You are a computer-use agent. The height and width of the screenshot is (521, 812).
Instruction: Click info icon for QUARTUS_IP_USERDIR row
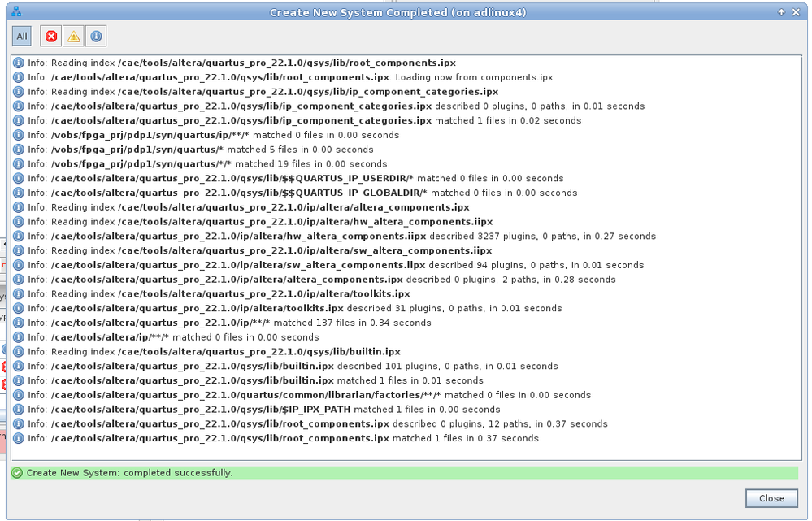(x=19, y=178)
